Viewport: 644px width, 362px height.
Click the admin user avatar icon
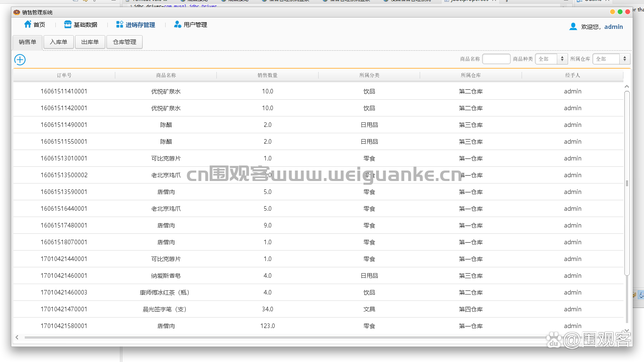(573, 27)
